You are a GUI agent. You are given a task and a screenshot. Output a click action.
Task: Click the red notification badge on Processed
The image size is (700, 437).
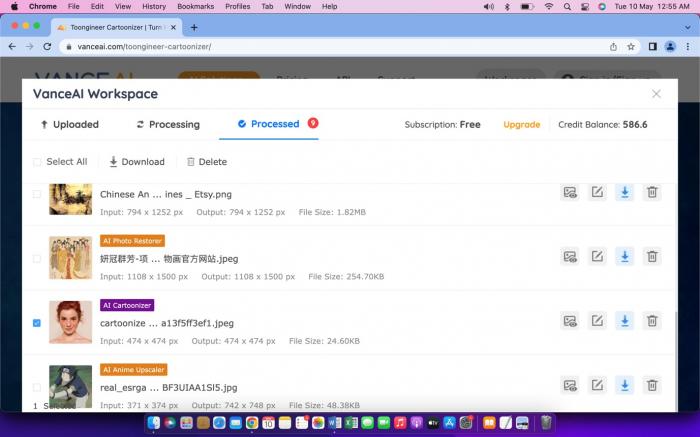[x=313, y=123]
